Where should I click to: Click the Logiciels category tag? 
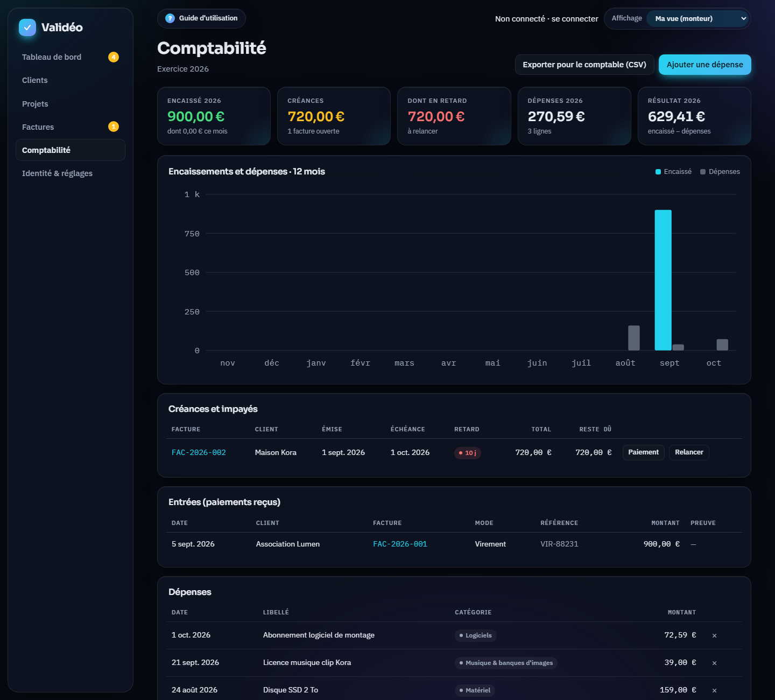tap(476, 635)
